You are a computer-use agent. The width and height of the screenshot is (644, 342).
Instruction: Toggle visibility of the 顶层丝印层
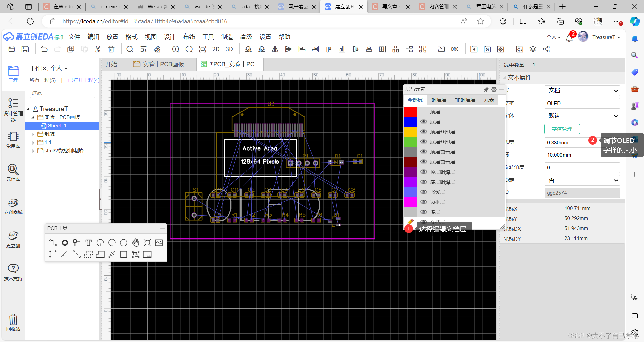(424, 131)
